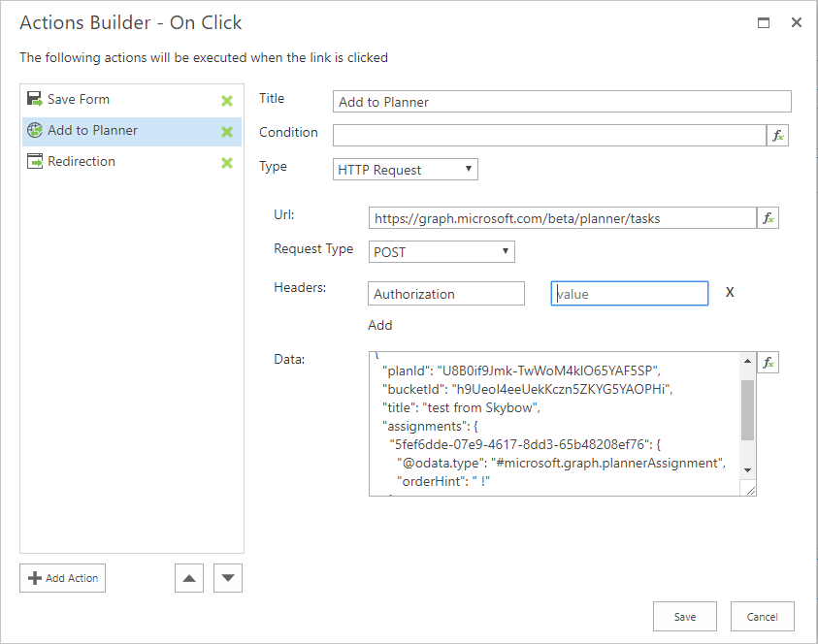Expand the Type dropdown showing HTTP Request
Screen dimensions: 818x644
[x=405, y=170]
